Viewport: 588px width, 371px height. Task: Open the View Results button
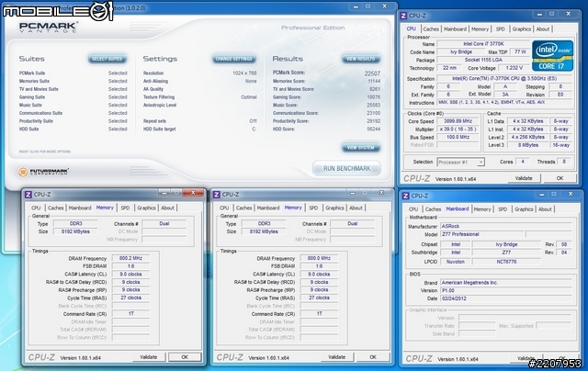(x=360, y=59)
